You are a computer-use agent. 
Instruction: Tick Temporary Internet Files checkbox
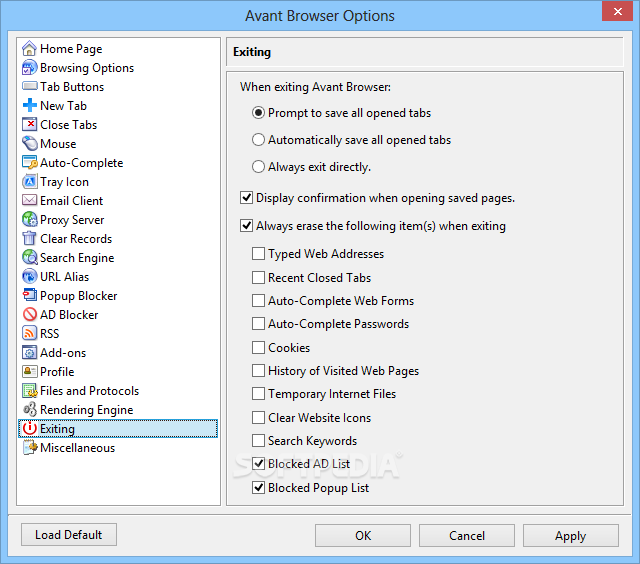click(258, 394)
